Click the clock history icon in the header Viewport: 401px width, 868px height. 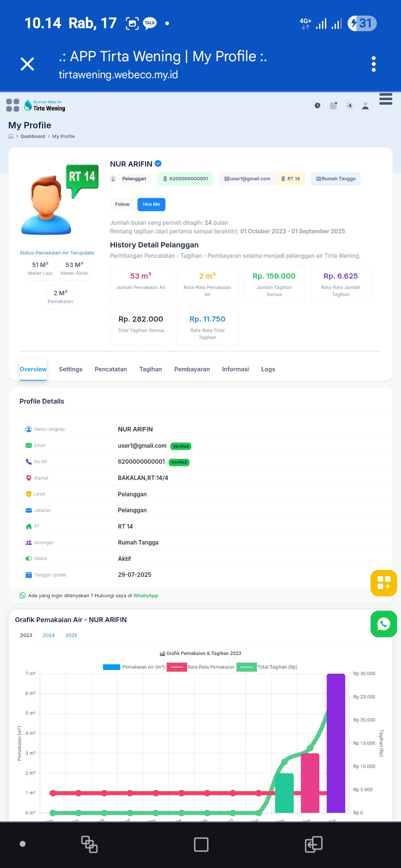pyautogui.click(x=317, y=106)
